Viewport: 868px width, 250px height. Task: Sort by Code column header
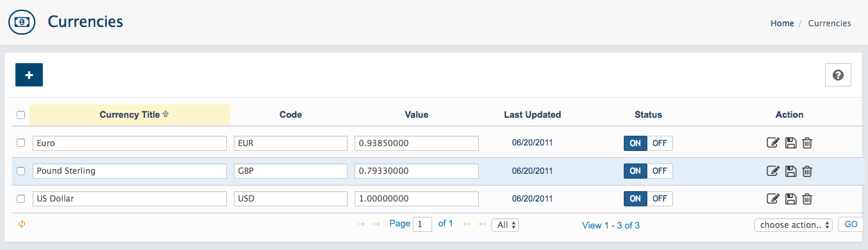[x=291, y=115]
